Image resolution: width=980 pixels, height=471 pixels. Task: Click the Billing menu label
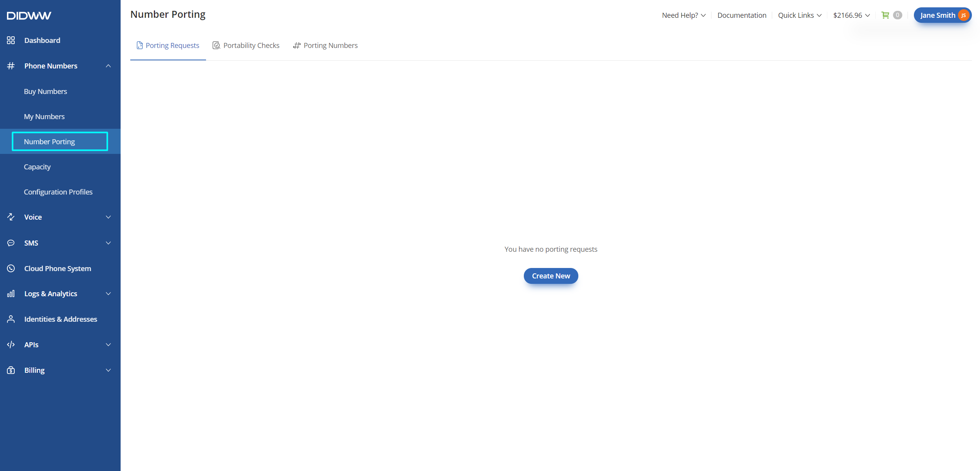[x=34, y=370]
